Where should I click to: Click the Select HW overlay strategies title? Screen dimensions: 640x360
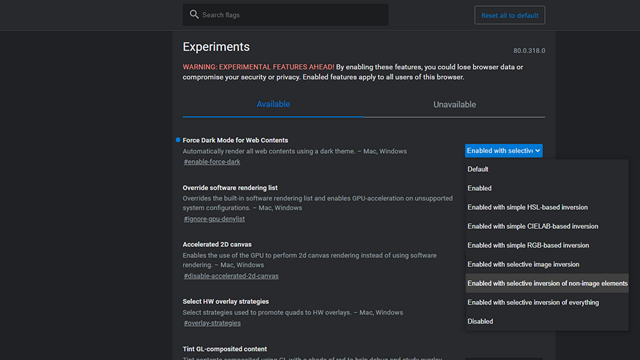(226, 301)
